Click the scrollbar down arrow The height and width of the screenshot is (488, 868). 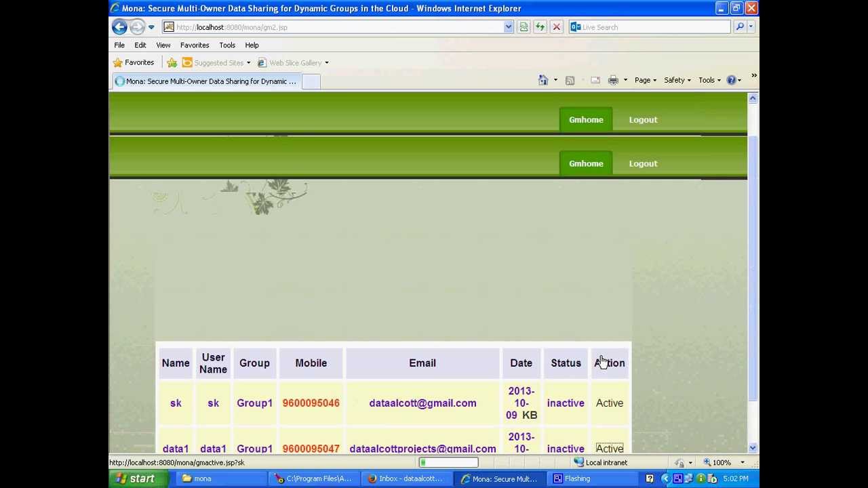[x=753, y=448]
